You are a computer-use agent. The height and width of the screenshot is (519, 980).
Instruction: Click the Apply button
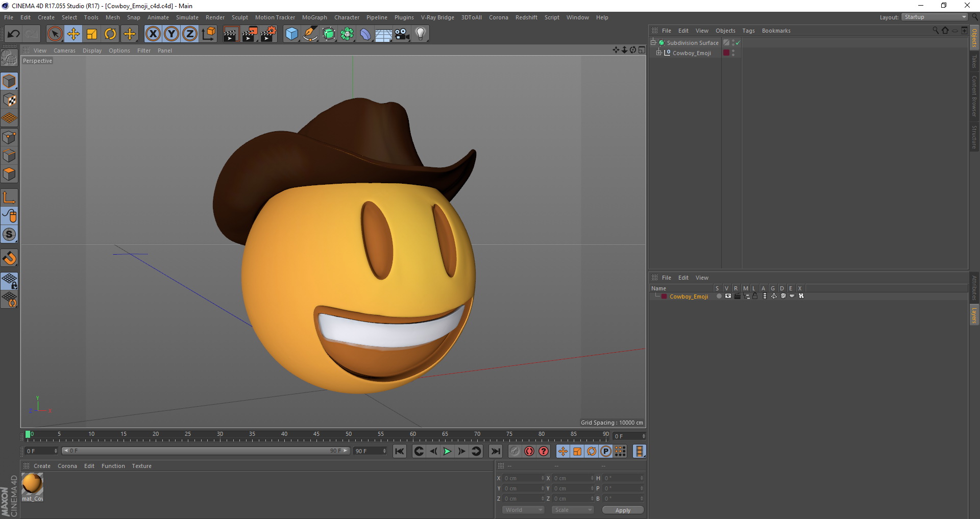(x=623, y=510)
